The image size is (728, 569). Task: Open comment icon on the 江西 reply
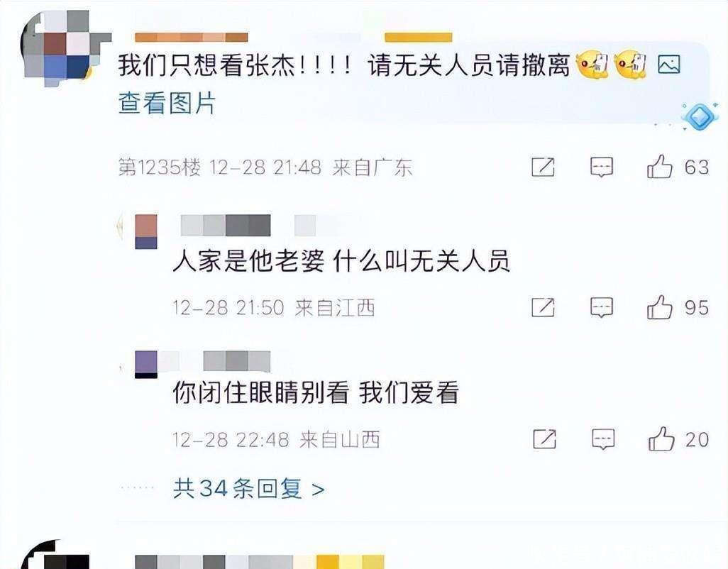(x=602, y=308)
